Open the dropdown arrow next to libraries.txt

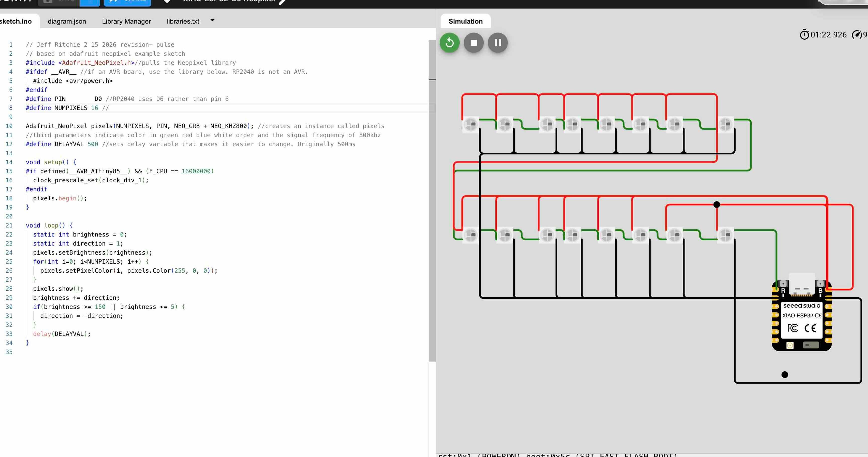tap(212, 20)
